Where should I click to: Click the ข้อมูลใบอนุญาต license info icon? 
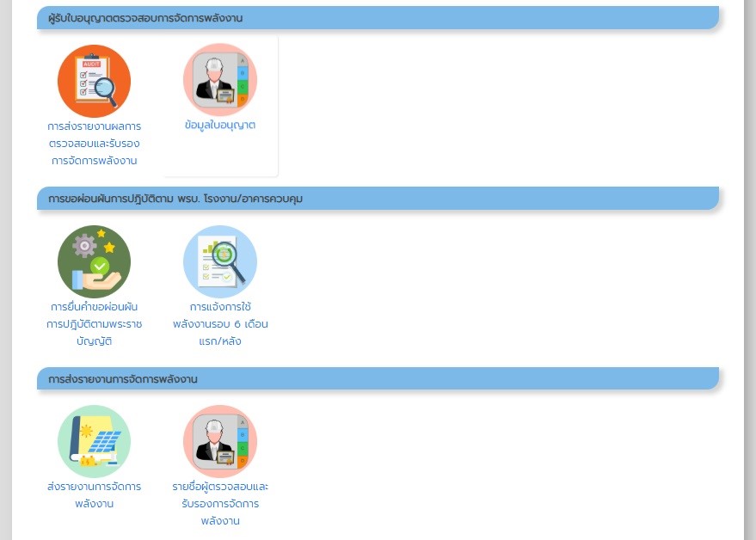tap(220, 80)
